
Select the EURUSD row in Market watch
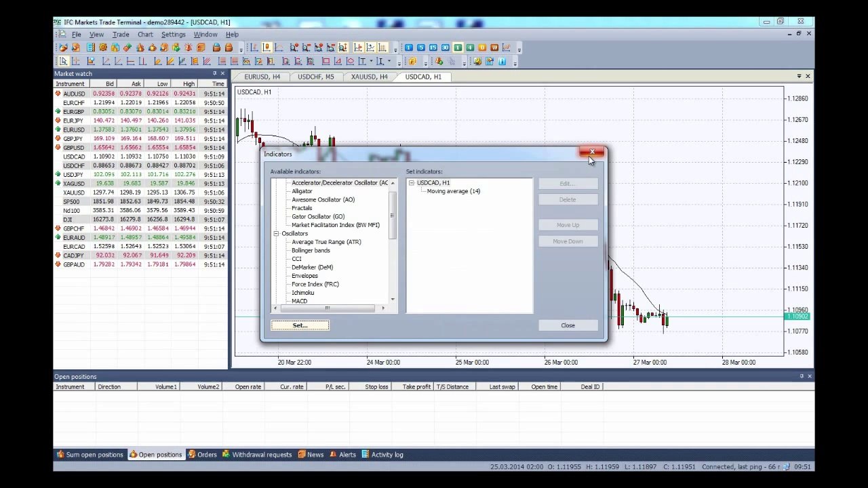coord(140,129)
